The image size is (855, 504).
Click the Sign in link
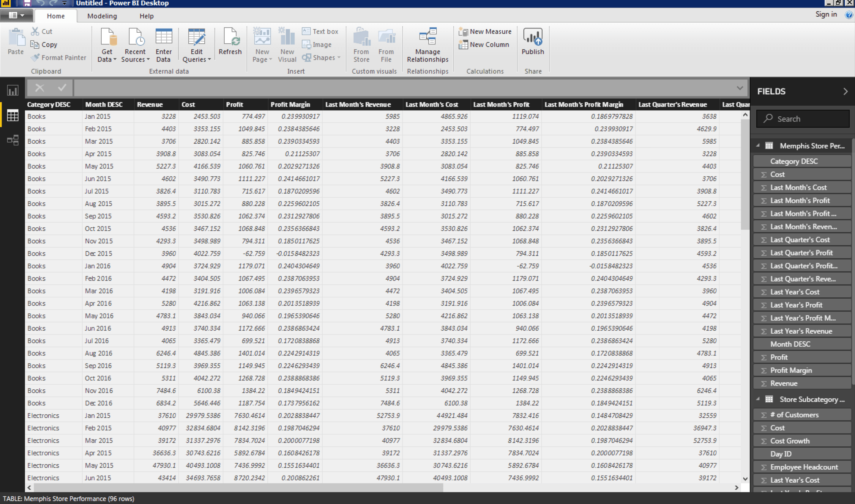pyautogui.click(x=826, y=14)
